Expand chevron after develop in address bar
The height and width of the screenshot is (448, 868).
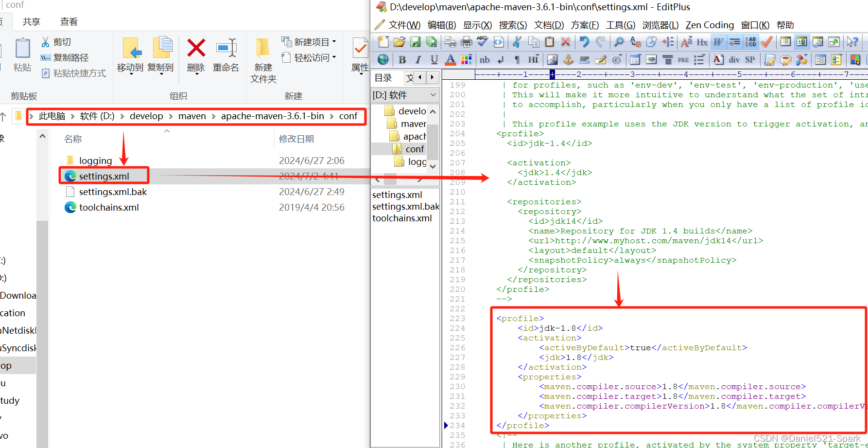(x=171, y=116)
